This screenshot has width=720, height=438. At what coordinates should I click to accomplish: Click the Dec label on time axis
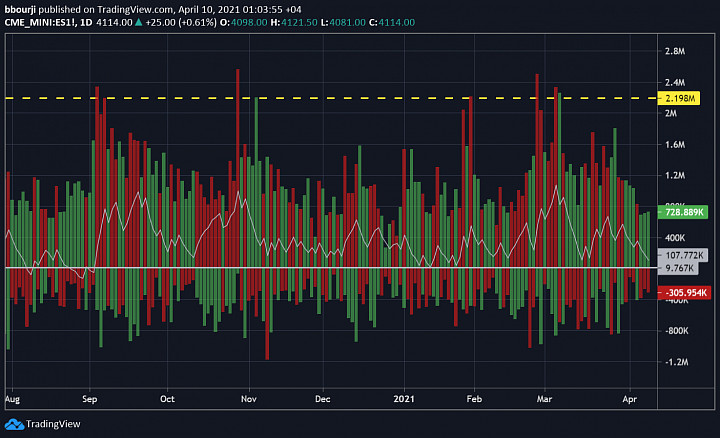point(323,399)
